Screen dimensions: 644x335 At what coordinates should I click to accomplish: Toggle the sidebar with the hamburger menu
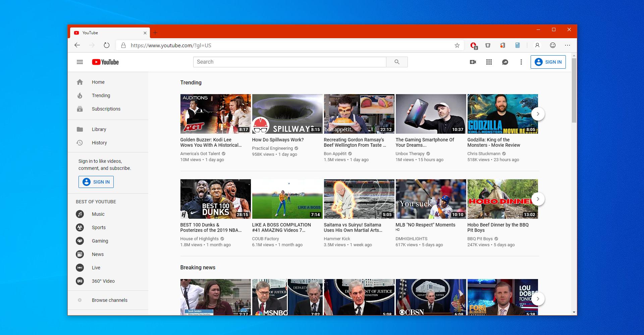click(80, 62)
